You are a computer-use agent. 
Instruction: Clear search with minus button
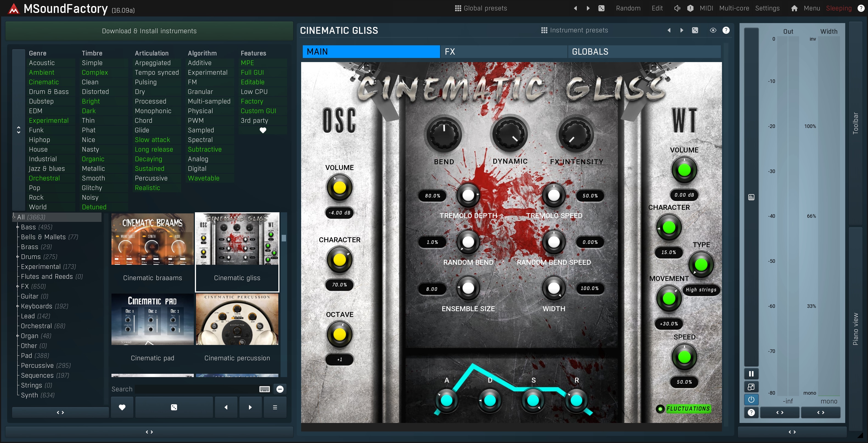pos(280,389)
